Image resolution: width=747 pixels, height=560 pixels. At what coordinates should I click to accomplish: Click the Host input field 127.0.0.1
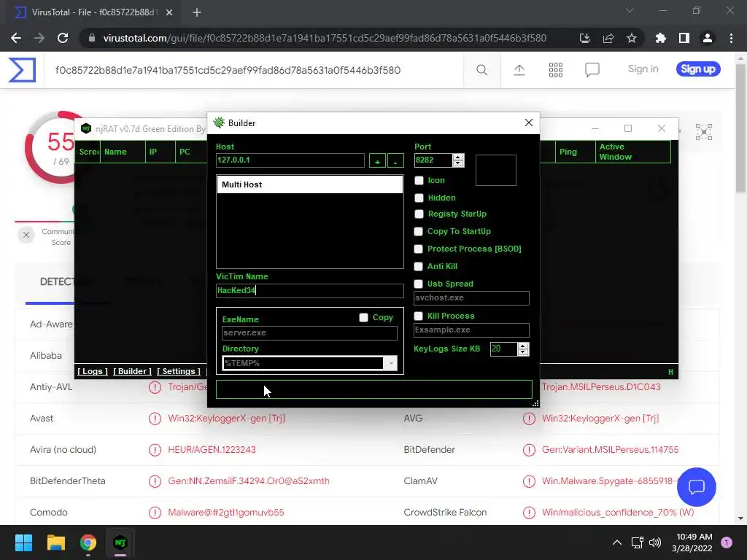tap(290, 160)
